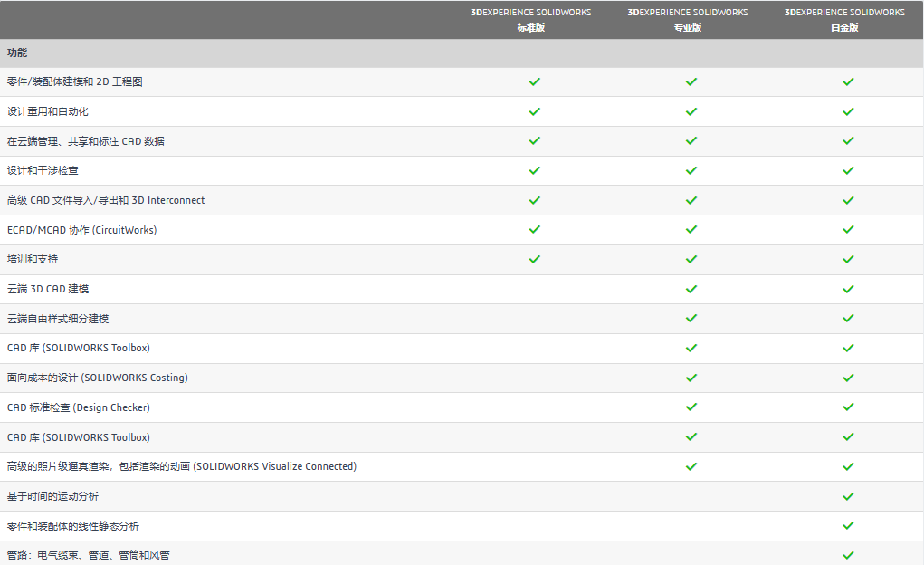Select the 管路：电气缆束、管道、管筒和风管 row label
The height and width of the screenshot is (565, 924).
pyautogui.click(x=89, y=555)
